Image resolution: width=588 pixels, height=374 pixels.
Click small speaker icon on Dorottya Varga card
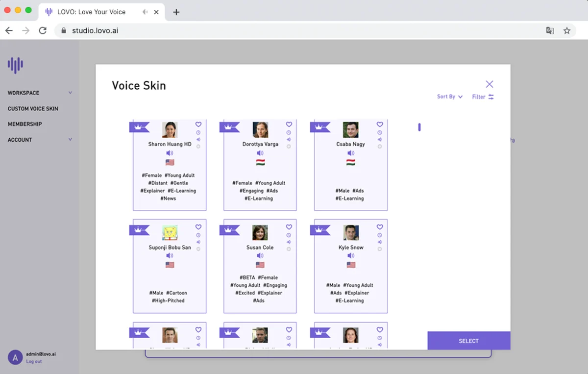289,139
